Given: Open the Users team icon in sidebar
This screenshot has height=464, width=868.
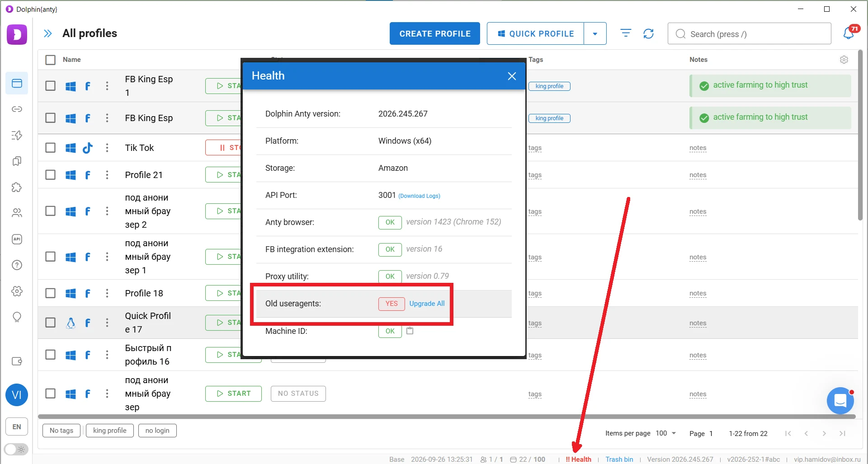Looking at the screenshot, I should tap(17, 213).
